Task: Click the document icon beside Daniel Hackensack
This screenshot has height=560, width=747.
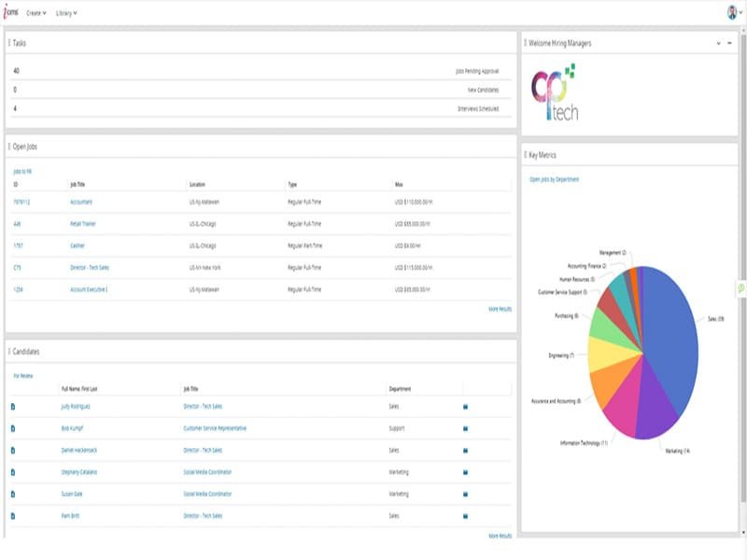Action: pyautogui.click(x=13, y=450)
